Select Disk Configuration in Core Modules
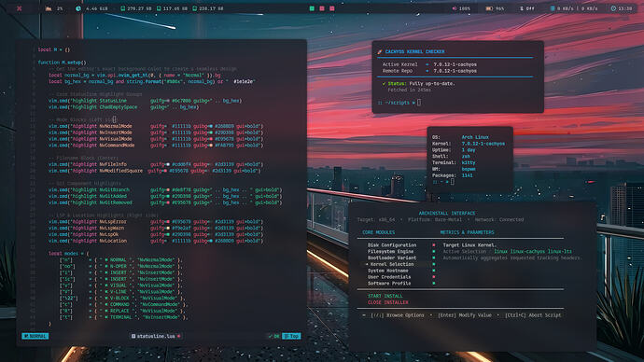 [x=392, y=245]
